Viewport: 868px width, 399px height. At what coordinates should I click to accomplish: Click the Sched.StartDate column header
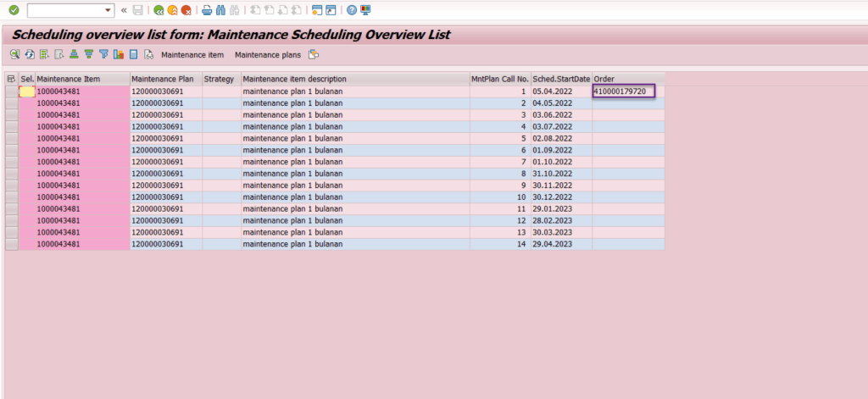click(561, 79)
